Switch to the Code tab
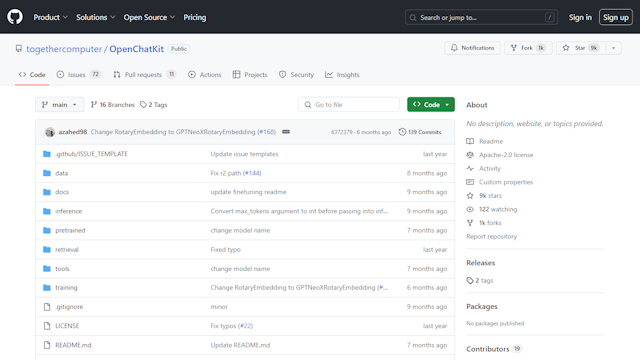The width and height of the screenshot is (640, 360). tap(32, 75)
